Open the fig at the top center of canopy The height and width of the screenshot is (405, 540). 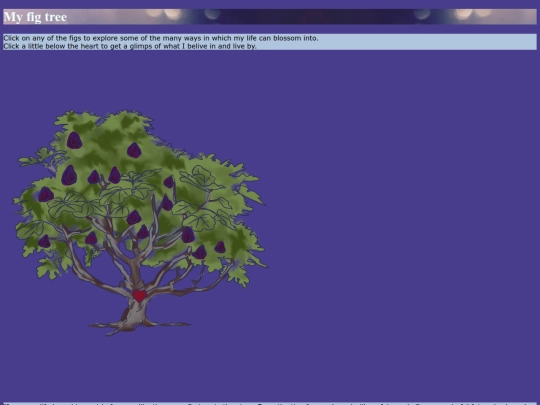[134, 150]
